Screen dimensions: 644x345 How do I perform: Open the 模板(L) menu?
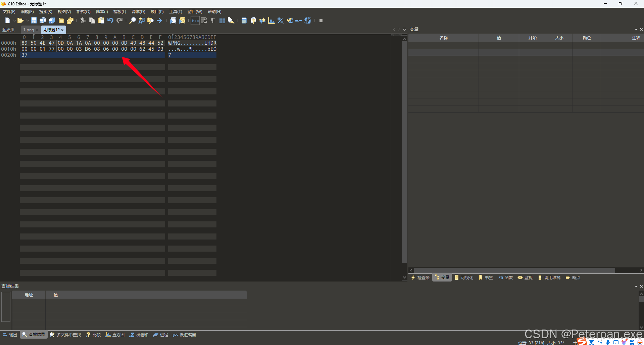coord(120,12)
